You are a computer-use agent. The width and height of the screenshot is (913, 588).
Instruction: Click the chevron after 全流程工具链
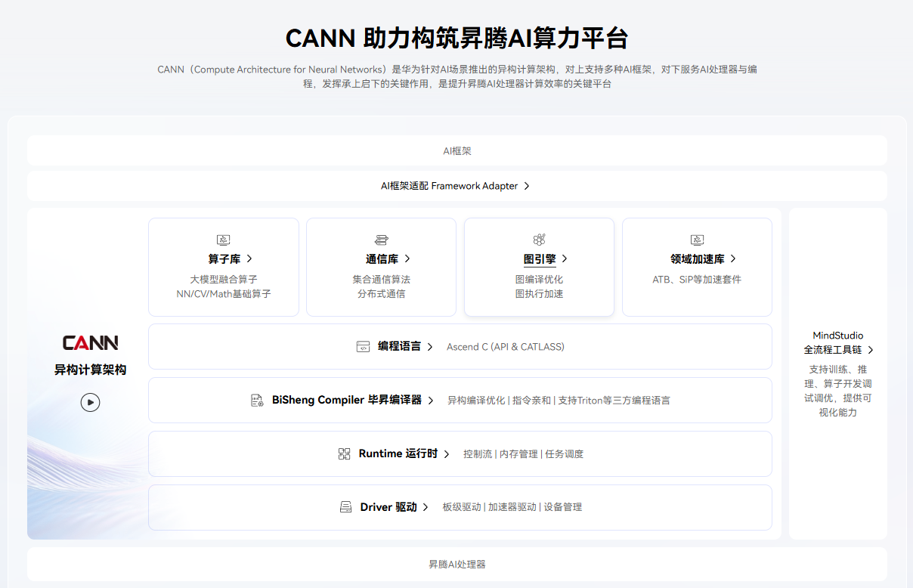tap(870, 350)
